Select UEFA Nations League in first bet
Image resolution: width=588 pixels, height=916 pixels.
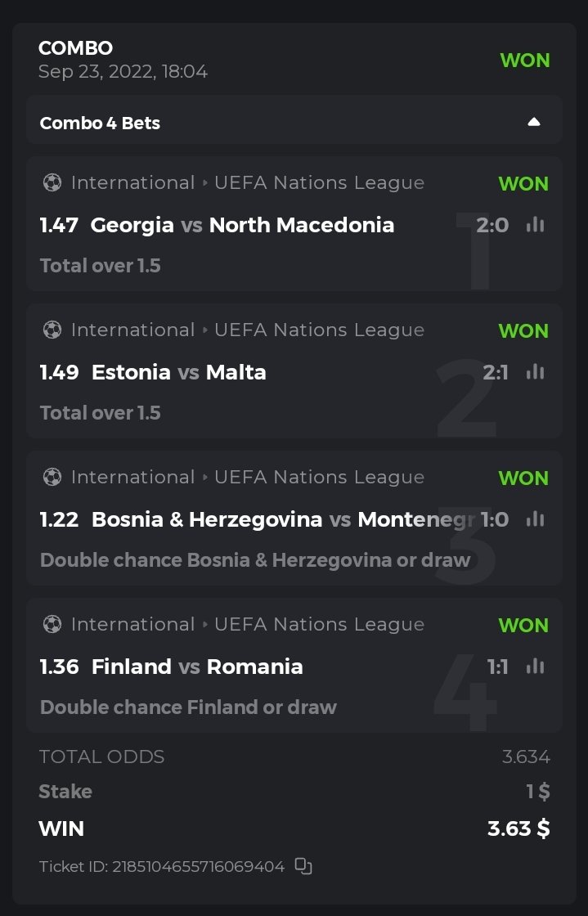tap(319, 182)
